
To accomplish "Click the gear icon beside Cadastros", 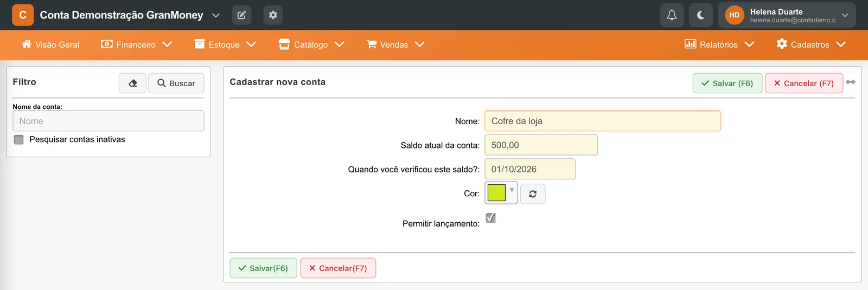I will 782,44.
